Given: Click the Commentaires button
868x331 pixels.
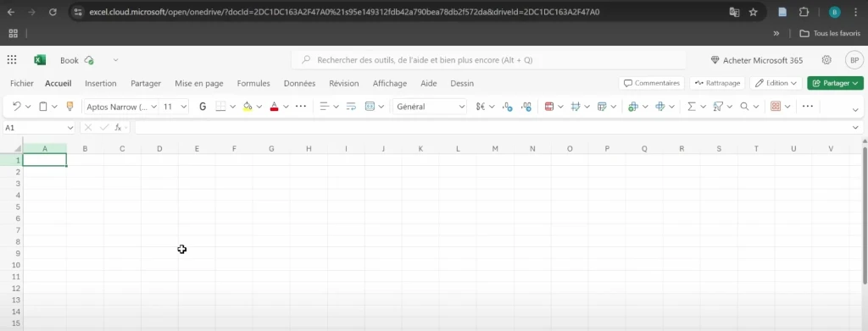Looking at the screenshot, I should click(652, 83).
